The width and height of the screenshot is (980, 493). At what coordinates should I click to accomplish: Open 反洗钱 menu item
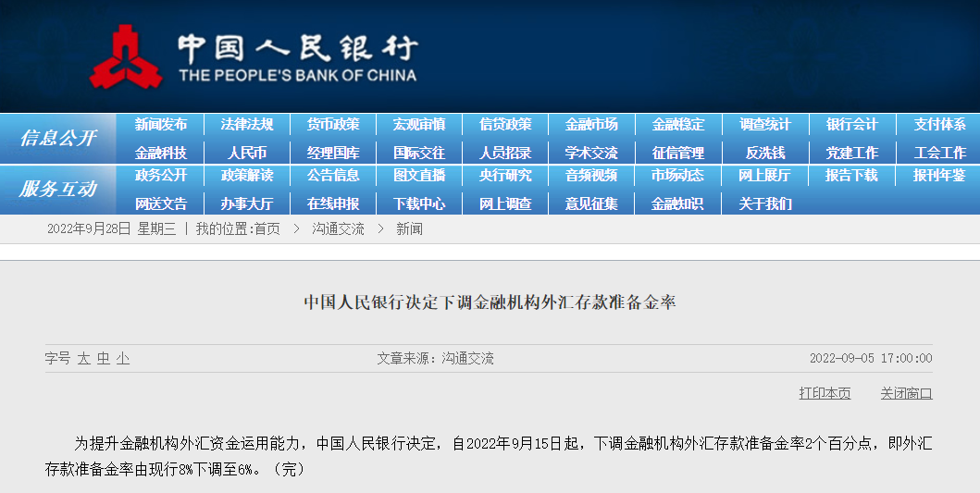coord(765,153)
